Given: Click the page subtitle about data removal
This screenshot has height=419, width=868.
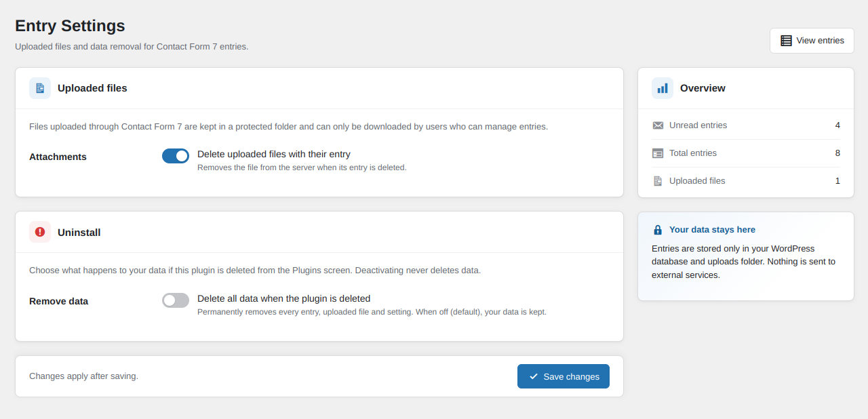Looking at the screenshot, I should click(132, 47).
